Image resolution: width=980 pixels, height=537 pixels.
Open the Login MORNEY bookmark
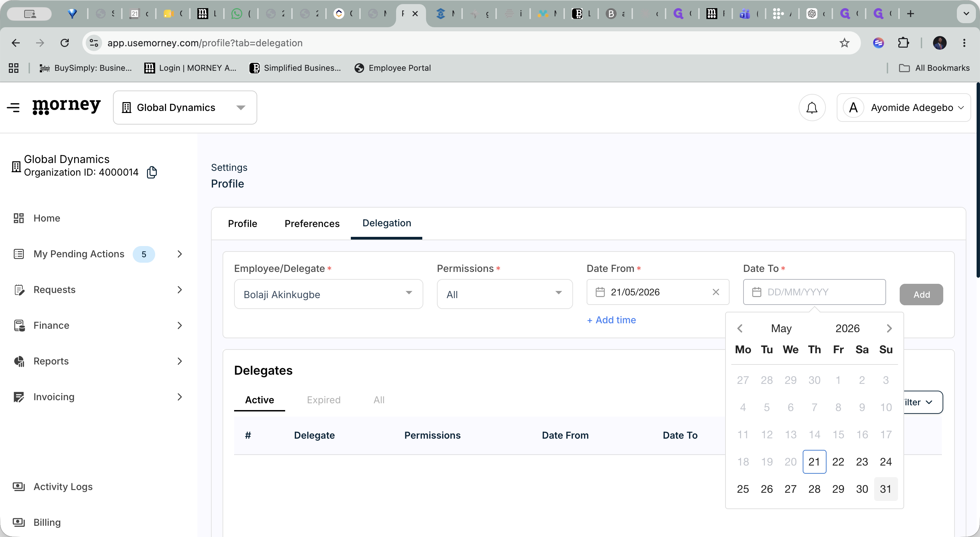click(x=191, y=68)
